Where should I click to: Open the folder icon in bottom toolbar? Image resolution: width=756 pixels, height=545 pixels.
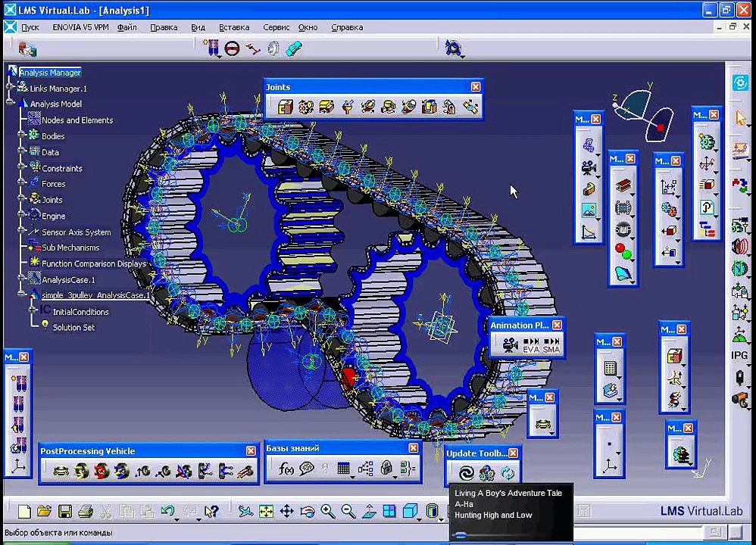(45, 512)
